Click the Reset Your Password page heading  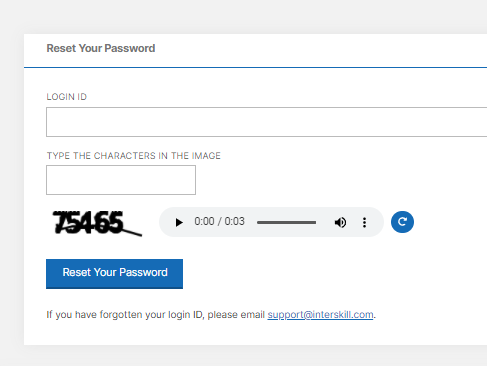pos(101,48)
